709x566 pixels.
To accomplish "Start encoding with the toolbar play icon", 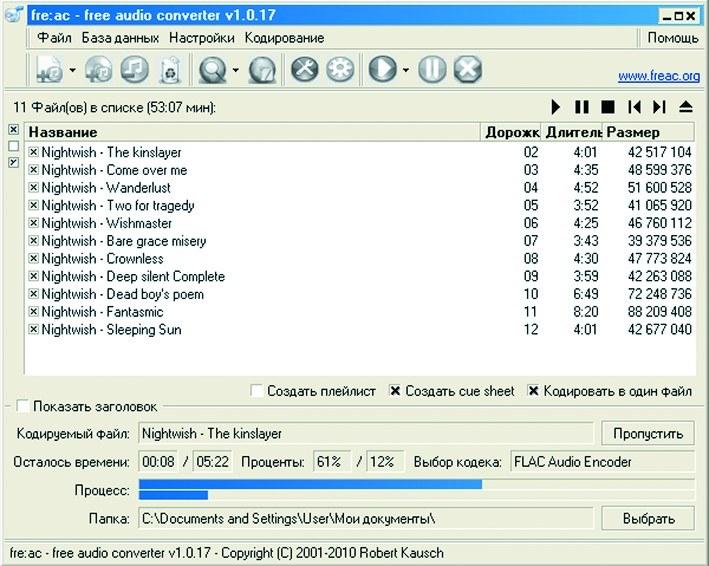I will (x=383, y=70).
